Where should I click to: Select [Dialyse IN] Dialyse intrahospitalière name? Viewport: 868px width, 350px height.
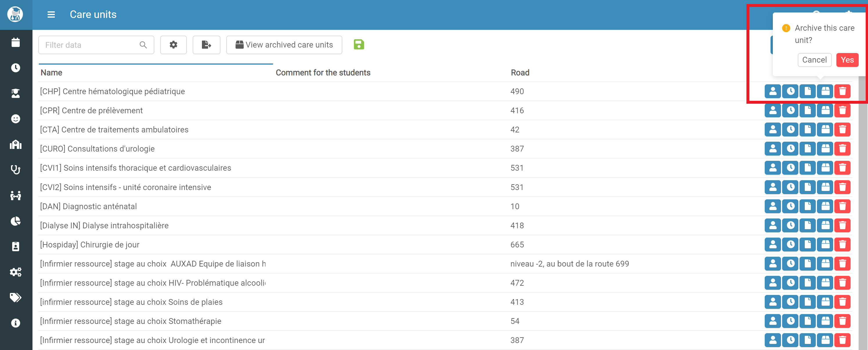click(104, 226)
